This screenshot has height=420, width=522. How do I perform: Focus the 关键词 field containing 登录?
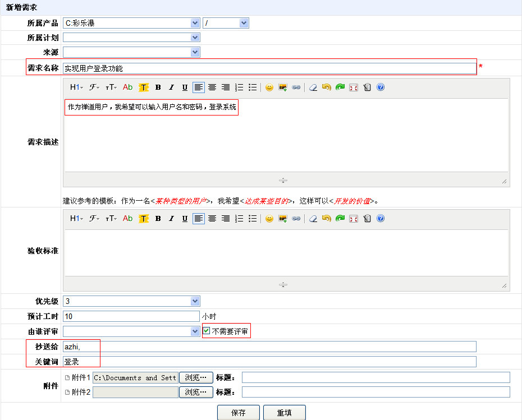[x=269, y=362]
